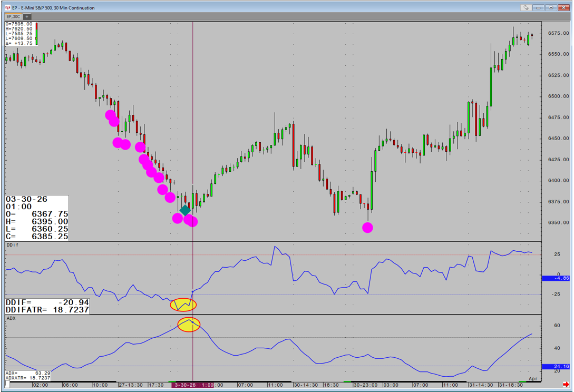Image resolution: width=574 pixels, height=392 pixels.
Task: Select the lone magenta dot below the 30-23:00 low
Action: [x=367, y=228]
